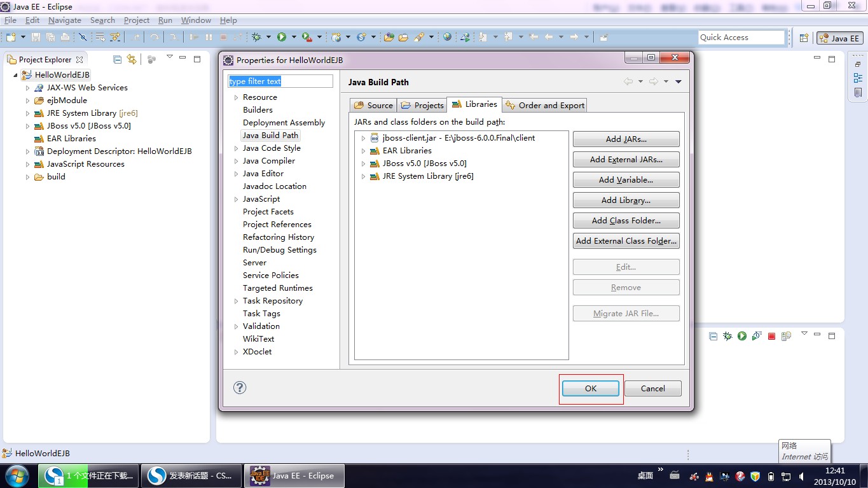Image resolution: width=868 pixels, height=488 pixels.
Task: Select the Java EE perspective button
Action: click(x=840, y=38)
